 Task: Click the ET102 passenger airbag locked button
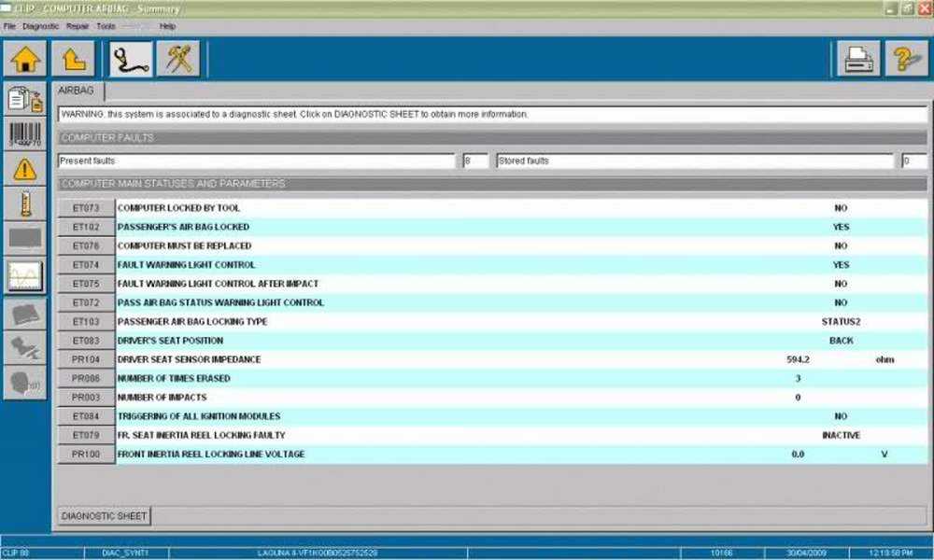(x=86, y=227)
